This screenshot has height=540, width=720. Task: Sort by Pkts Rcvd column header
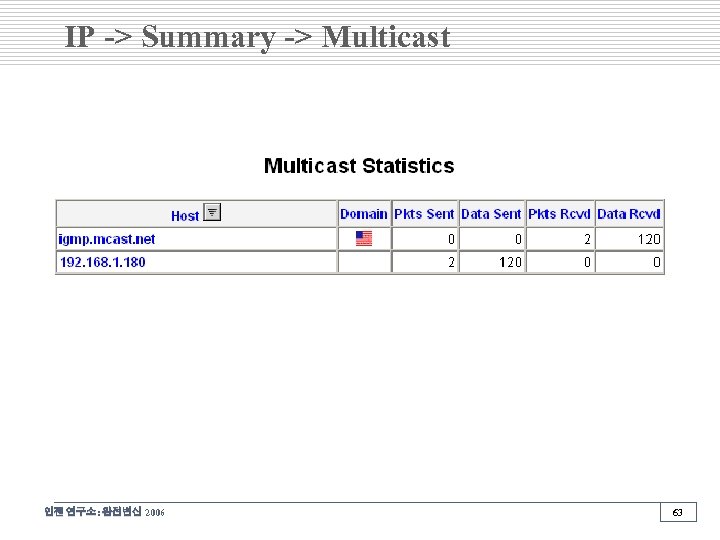click(559, 214)
